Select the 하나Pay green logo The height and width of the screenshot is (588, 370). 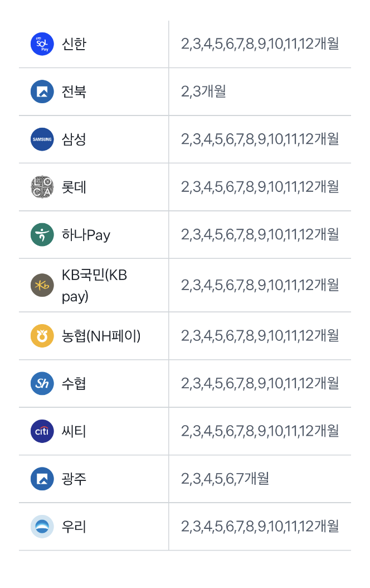[42, 234]
